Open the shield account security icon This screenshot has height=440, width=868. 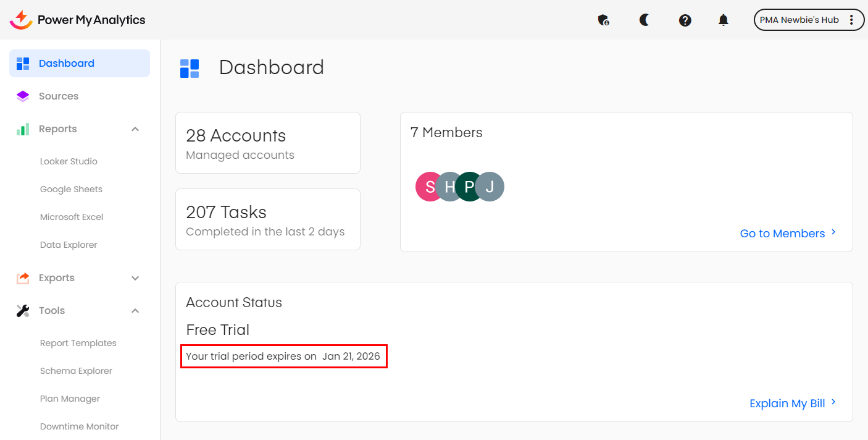[604, 20]
